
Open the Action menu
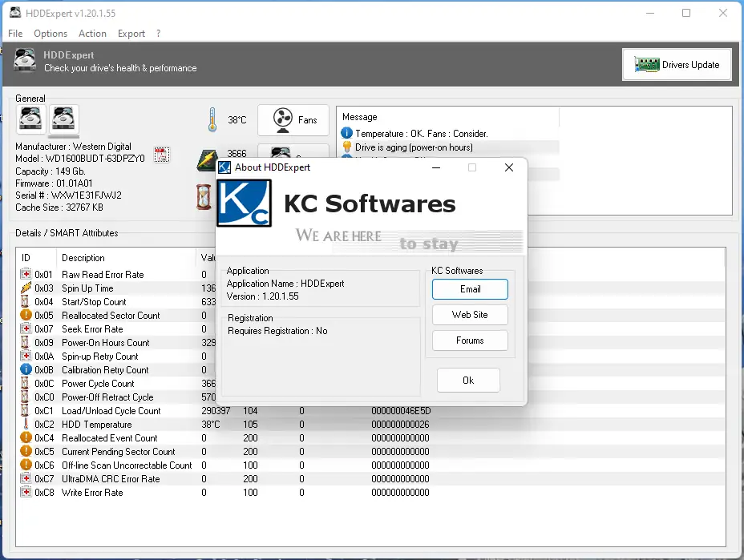tap(92, 33)
